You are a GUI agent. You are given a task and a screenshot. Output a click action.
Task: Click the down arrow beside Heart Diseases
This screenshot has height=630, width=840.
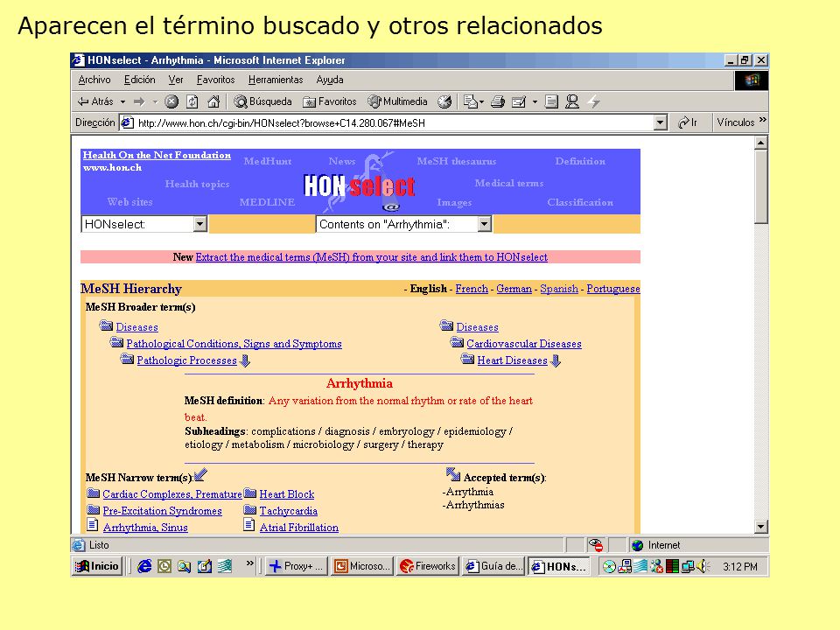(x=556, y=361)
